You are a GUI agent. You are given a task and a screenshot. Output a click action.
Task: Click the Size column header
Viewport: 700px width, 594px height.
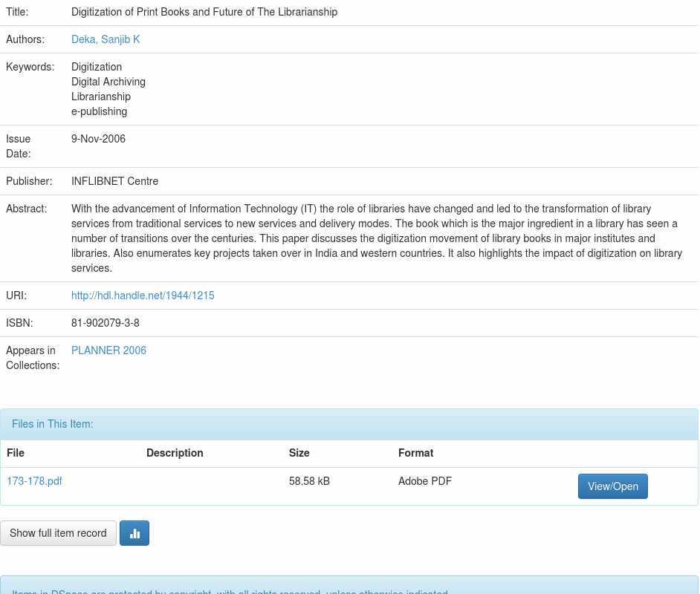299,453
